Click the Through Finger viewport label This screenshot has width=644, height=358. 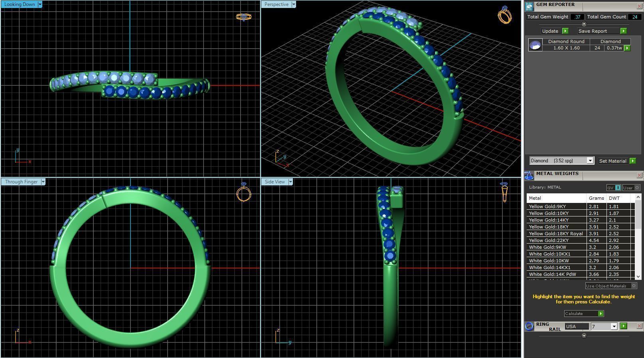(x=21, y=182)
